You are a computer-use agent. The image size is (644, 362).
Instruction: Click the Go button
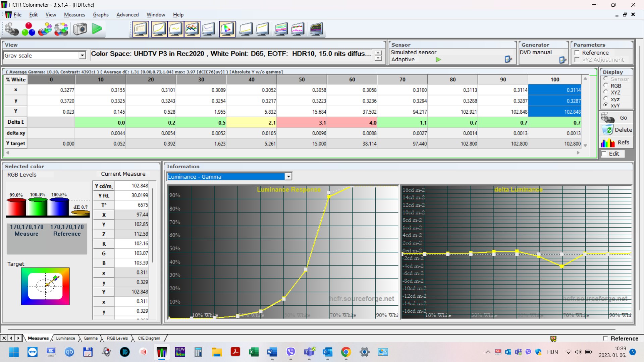(x=616, y=118)
